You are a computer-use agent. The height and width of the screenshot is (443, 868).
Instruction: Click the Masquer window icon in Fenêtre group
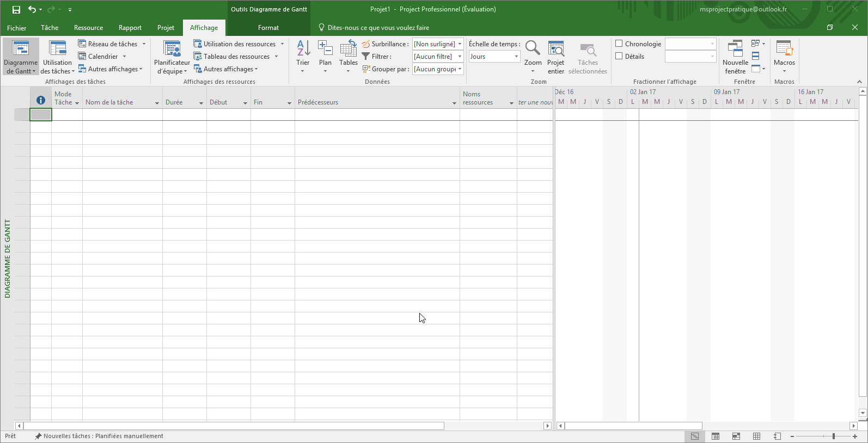(x=755, y=69)
